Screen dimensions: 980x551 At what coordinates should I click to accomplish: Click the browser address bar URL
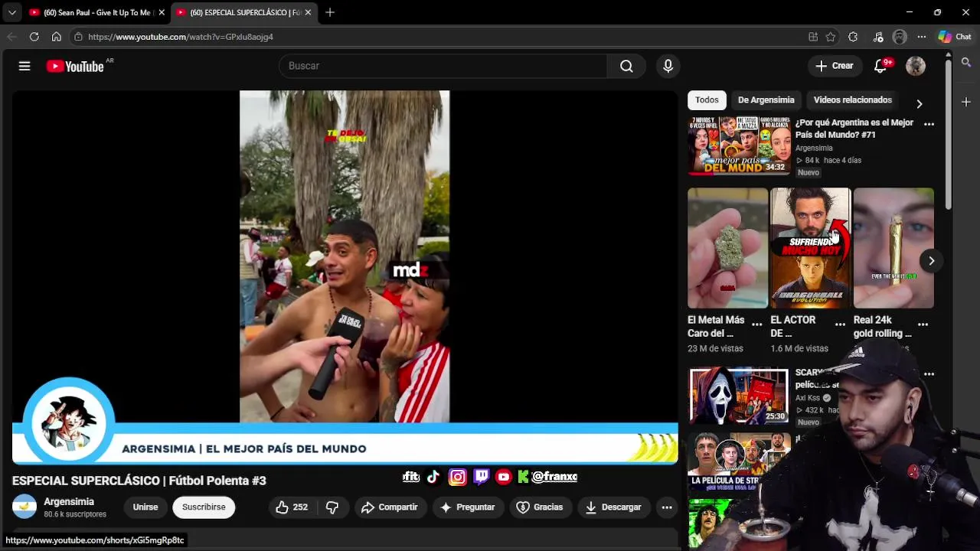tap(180, 37)
